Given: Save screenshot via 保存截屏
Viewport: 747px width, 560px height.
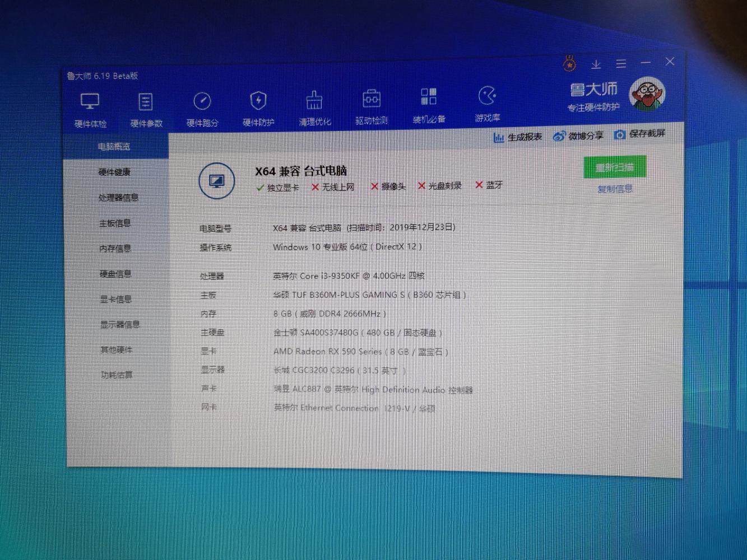Looking at the screenshot, I should click(639, 134).
